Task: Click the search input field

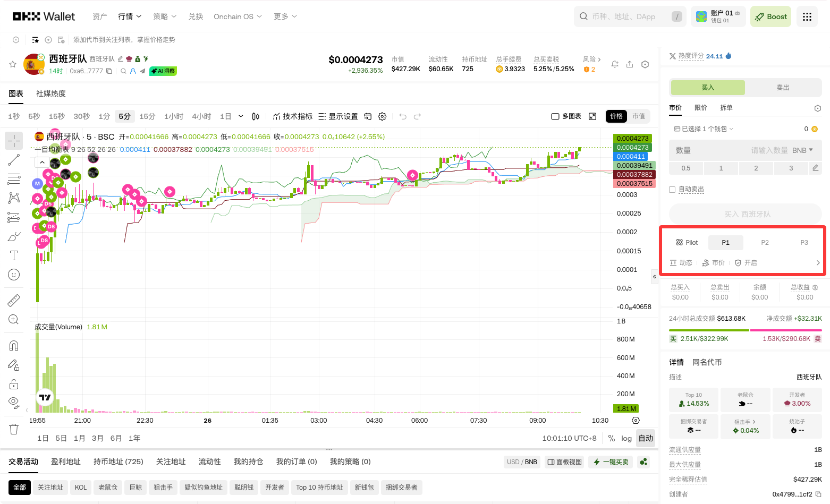Action: pos(630,16)
